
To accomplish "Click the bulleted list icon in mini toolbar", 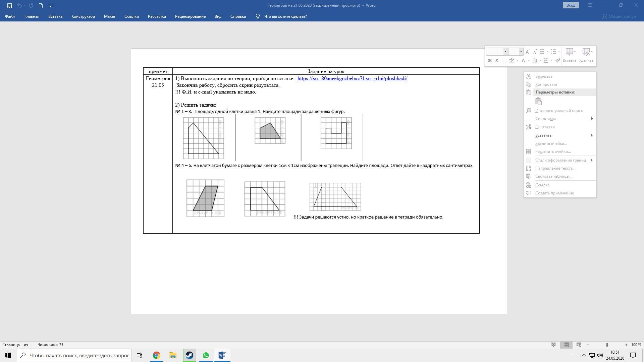I will click(542, 52).
